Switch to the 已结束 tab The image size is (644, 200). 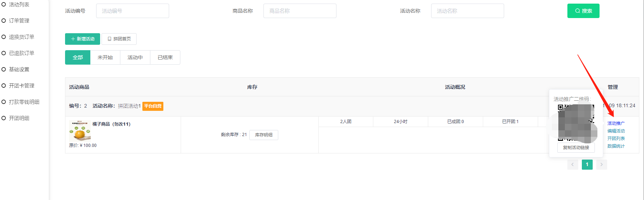pyautogui.click(x=165, y=57)
